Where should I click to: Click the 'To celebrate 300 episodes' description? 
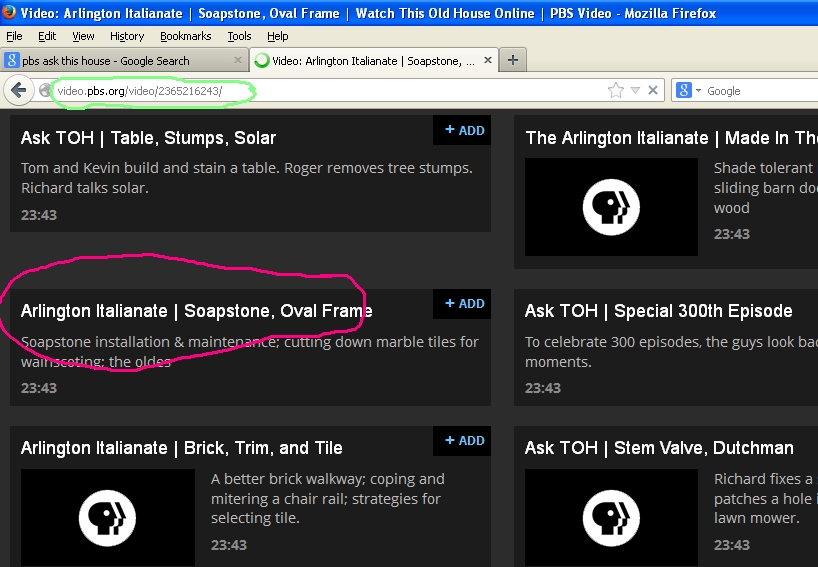pyautogui.click(x=671, y=352)
